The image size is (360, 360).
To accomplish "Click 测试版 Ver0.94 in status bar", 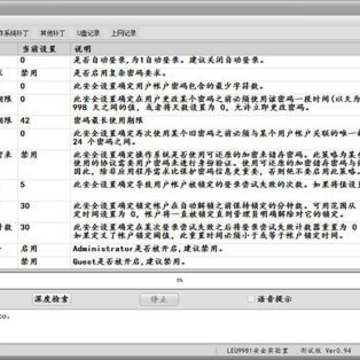I will click(326, 351).
